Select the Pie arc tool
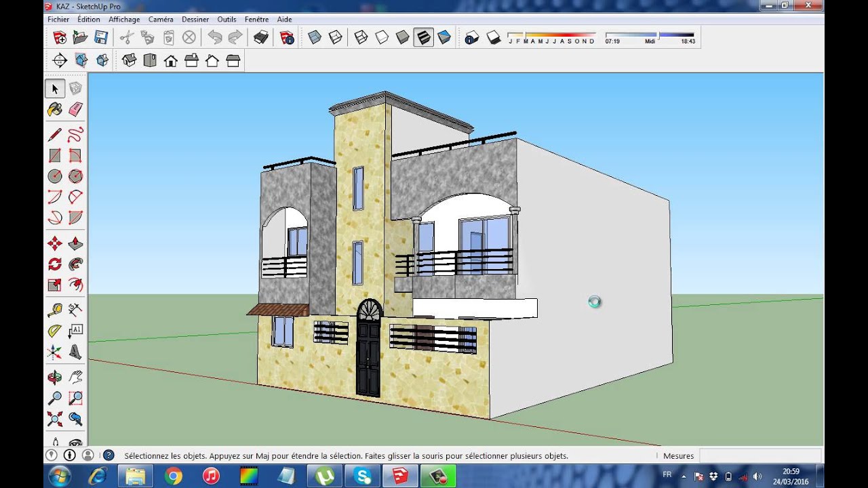 click(75, 218)
